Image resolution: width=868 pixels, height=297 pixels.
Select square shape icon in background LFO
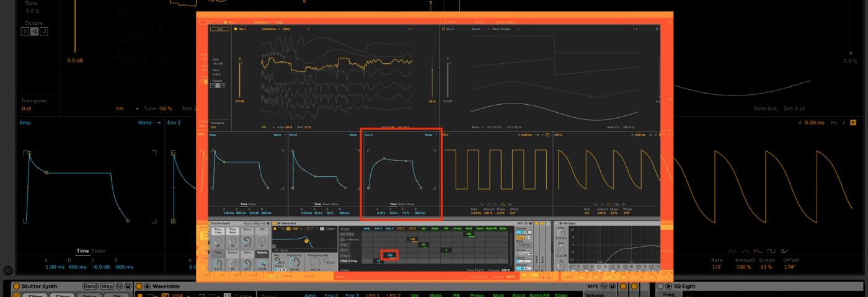pos(771,251)
